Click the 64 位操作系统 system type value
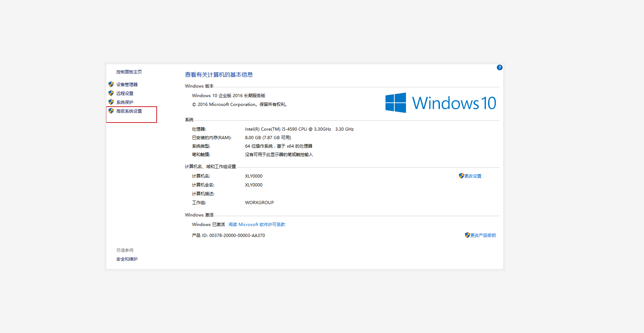 tap(279, 146)
